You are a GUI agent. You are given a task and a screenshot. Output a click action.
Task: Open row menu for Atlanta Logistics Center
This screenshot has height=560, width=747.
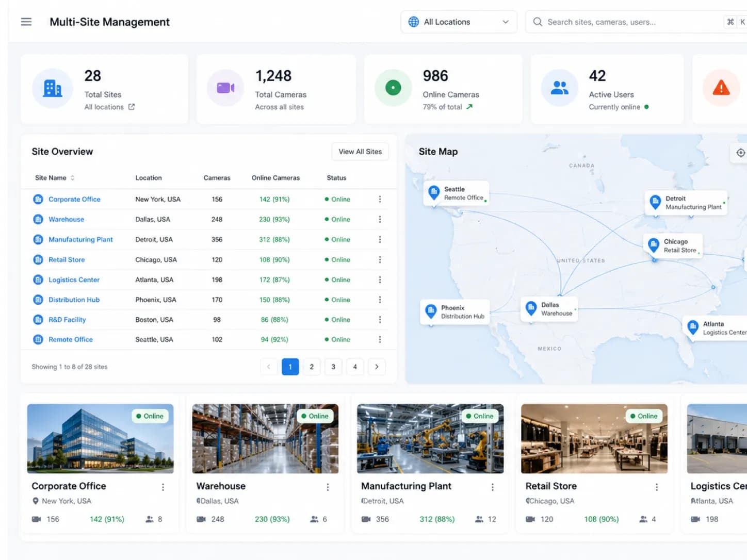point(380,279)
